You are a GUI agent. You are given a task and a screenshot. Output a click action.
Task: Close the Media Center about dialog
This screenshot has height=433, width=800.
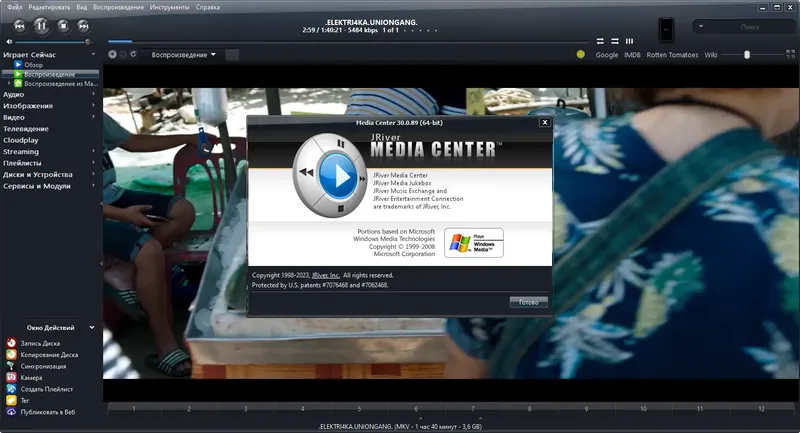[x=544, y=122]
